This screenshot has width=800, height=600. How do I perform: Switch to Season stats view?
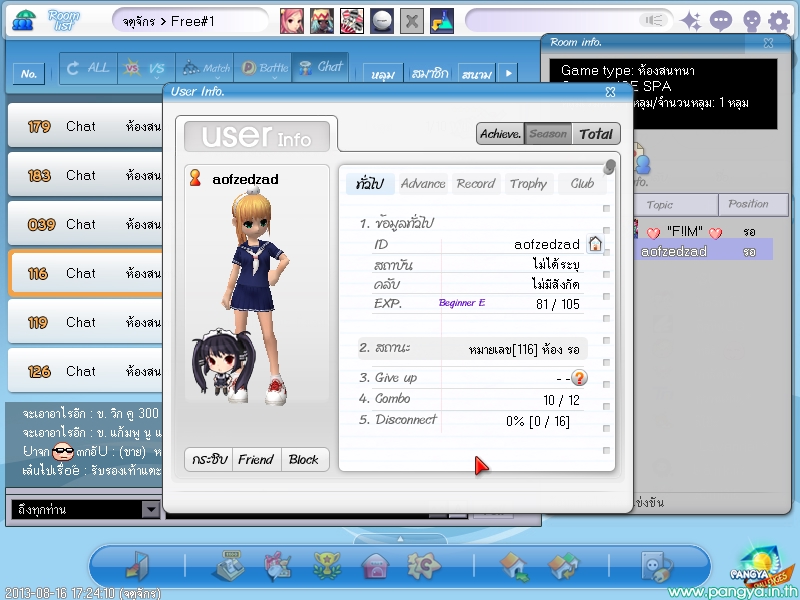(x=548, y=134)
